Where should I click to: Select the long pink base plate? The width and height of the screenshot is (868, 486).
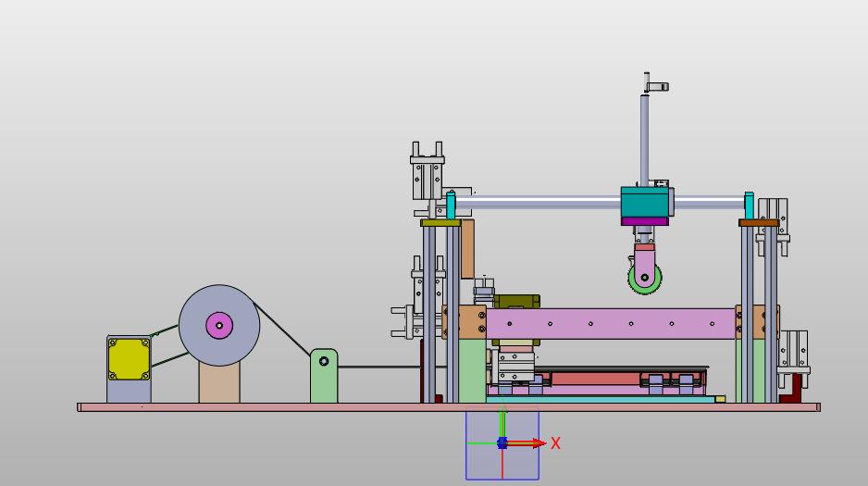pyautogui.click(x=449, y=407)
